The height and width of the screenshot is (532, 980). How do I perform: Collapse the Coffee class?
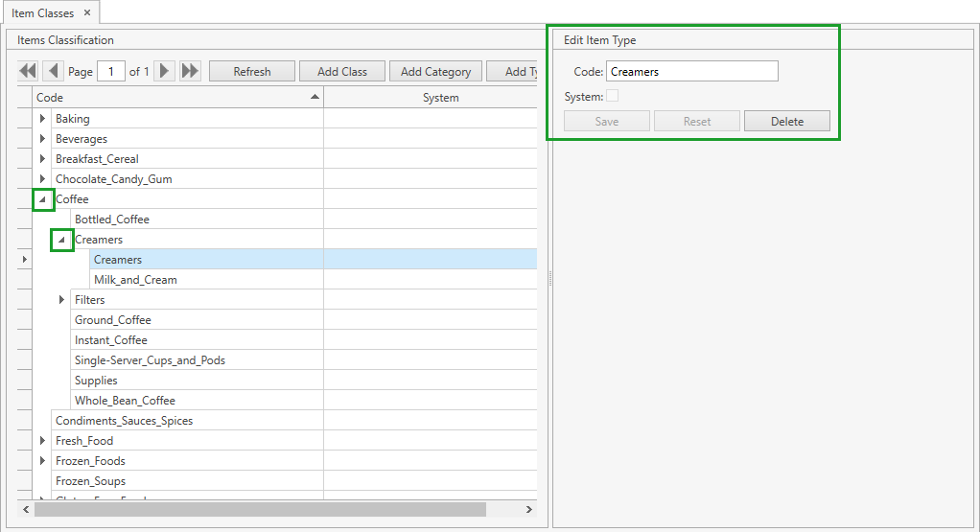coord(42,199)
